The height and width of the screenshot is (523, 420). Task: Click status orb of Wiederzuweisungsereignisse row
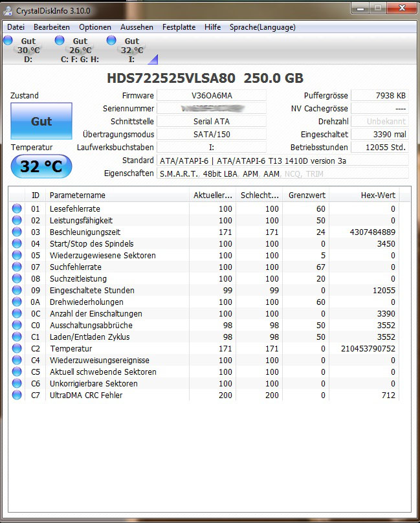tap(17, 361)
